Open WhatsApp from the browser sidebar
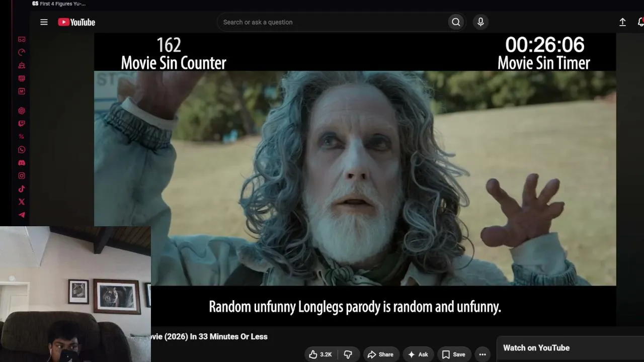Image resolution: width=644 pixels, height=362 pixels. (x=22, y=150)
